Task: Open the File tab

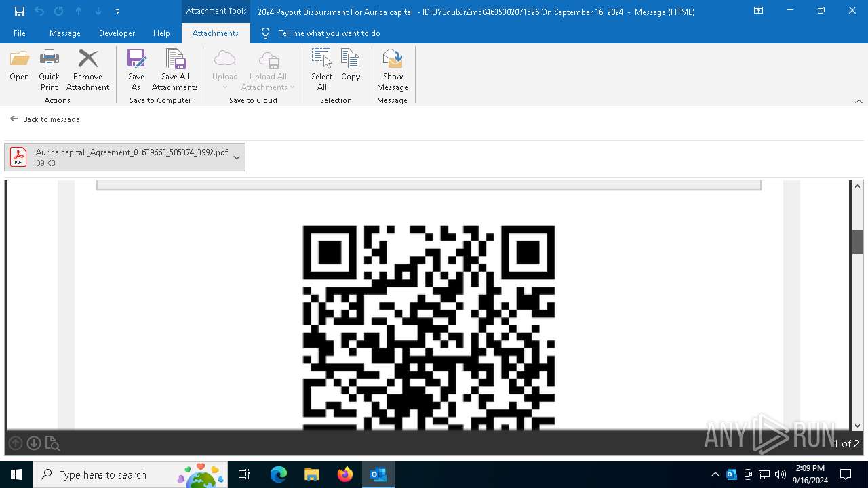Action: 20,33
